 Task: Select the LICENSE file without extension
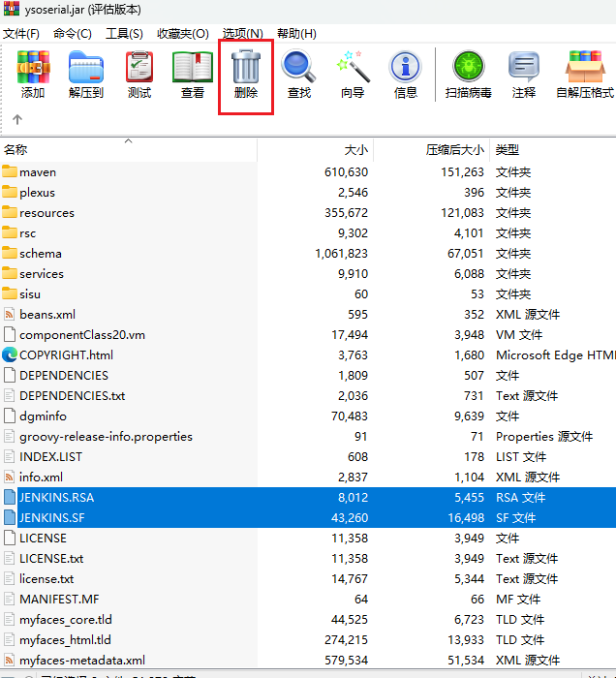43,538
